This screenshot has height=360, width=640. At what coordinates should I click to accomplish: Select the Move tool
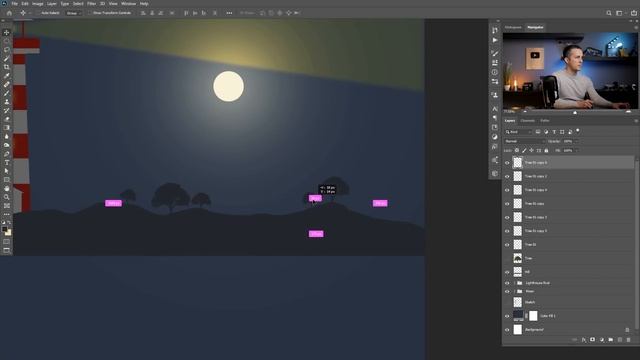pos(7,32)
